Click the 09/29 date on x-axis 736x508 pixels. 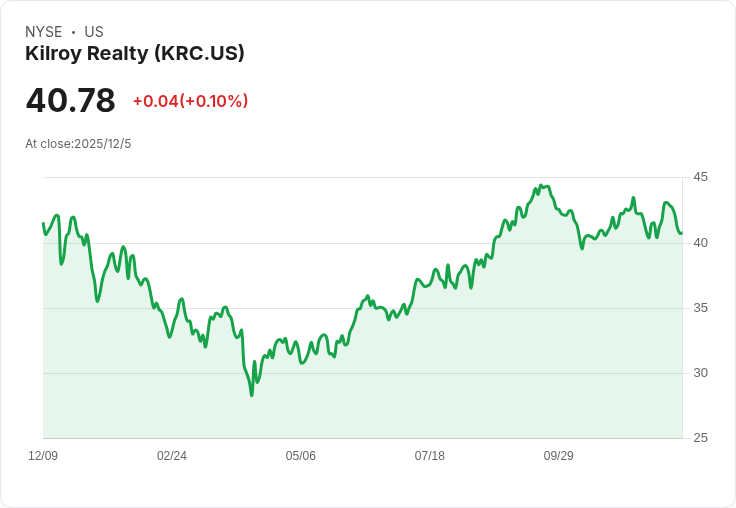[559, 456]
